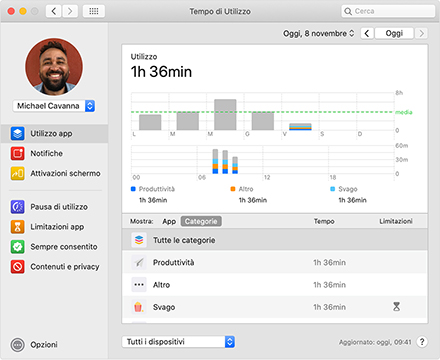Select the Produttività category row
This screenshot has height=360, width=440.
point(275,262)
